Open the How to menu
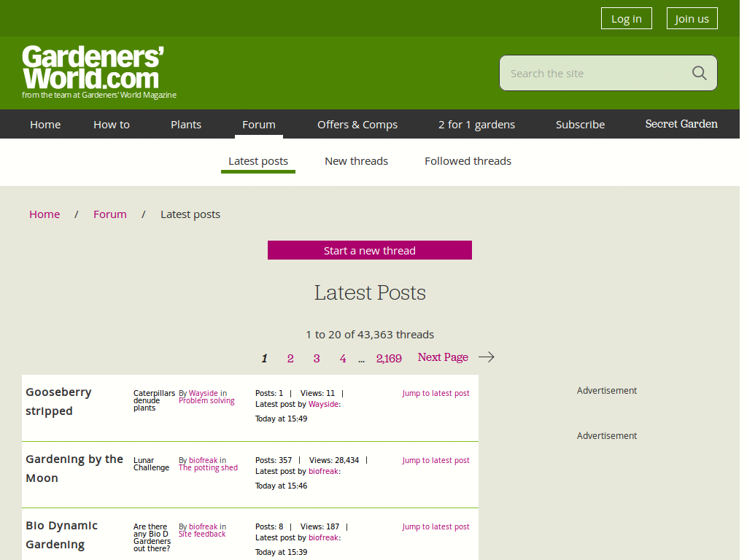 tap(112, 124)
